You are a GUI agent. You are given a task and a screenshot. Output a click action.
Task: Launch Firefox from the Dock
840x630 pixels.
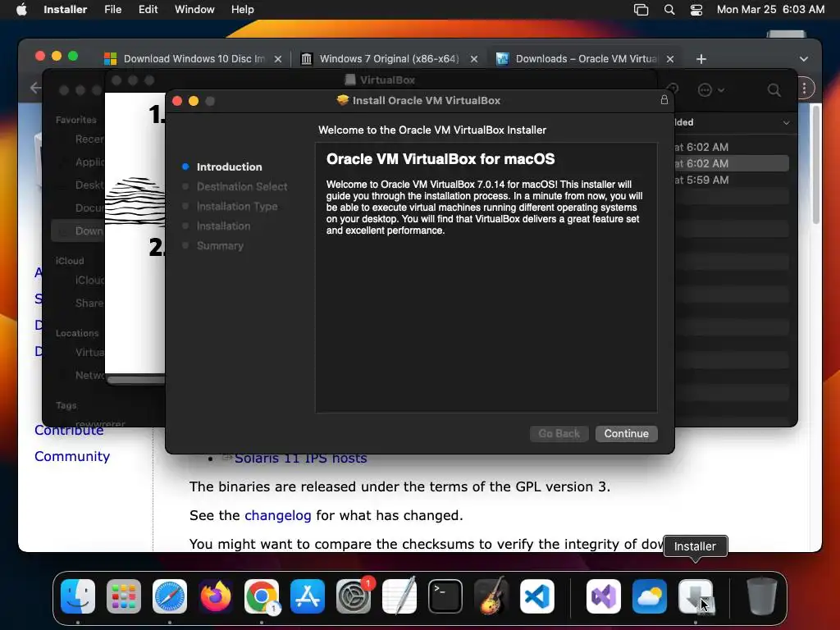click(216, 596)
